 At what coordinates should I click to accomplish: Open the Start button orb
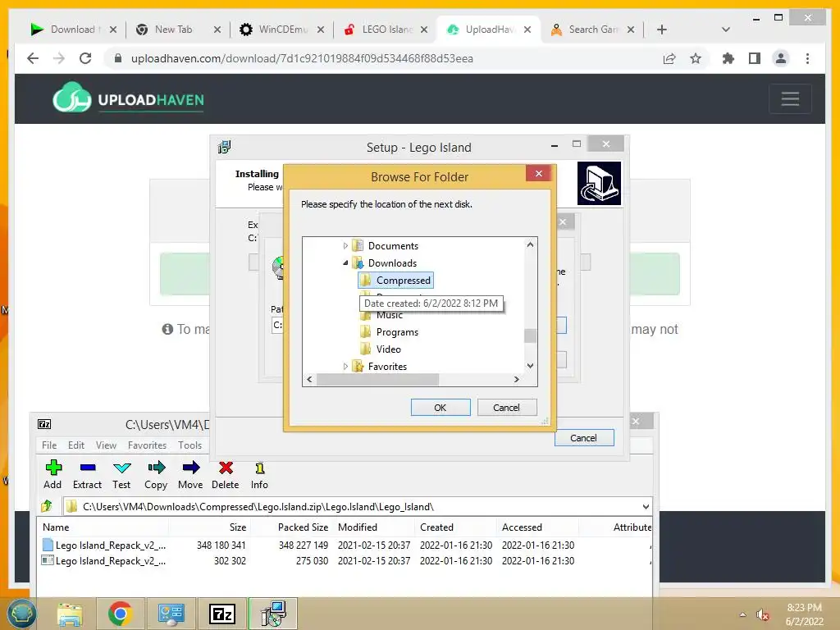coord(21,614)
